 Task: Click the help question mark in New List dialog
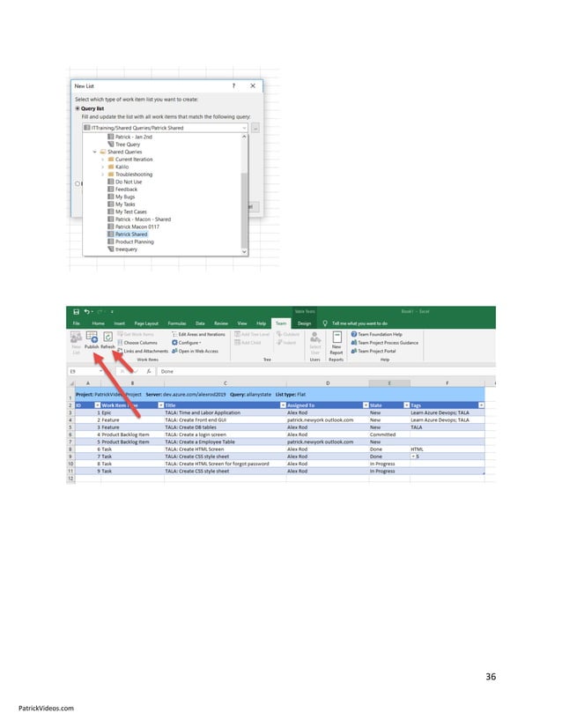pos(233,85)
